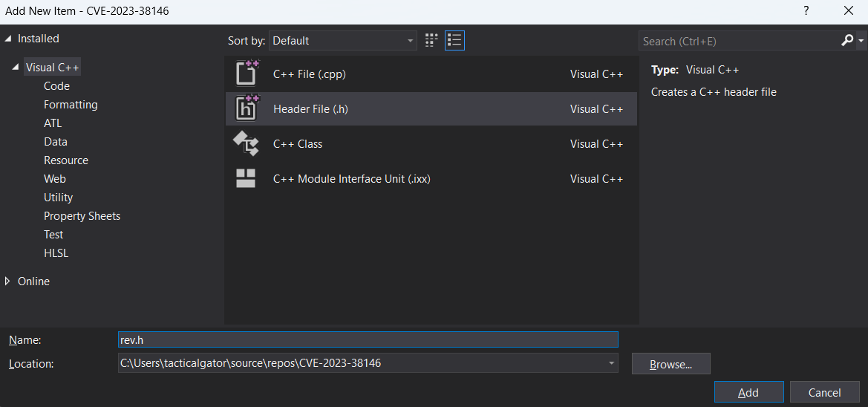Collapse the Installed tree node

tap(7, 39)
